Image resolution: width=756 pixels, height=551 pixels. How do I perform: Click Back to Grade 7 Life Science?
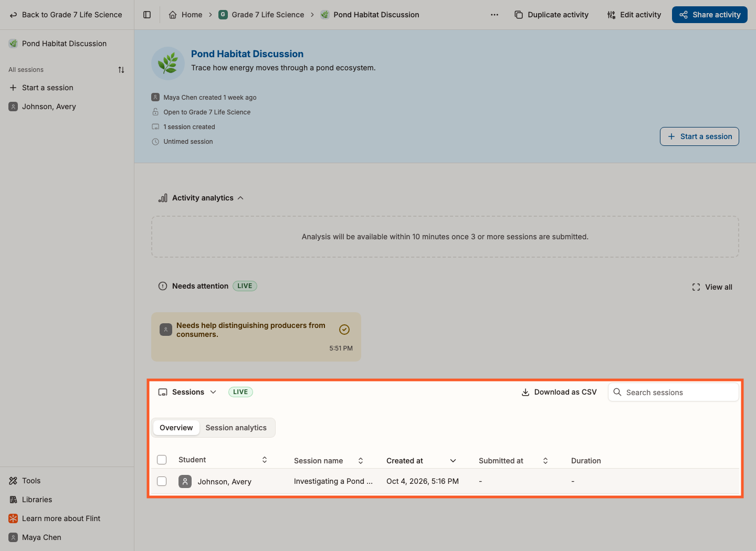[x=66, y=15]
